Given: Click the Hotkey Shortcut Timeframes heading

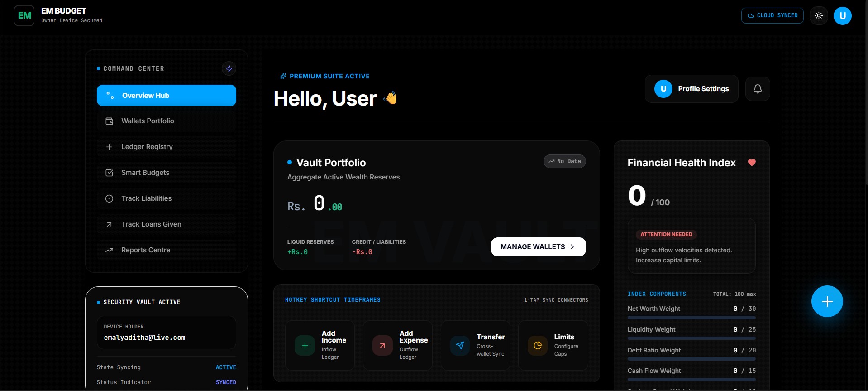Looking at the screenshot, I should 333,300.
